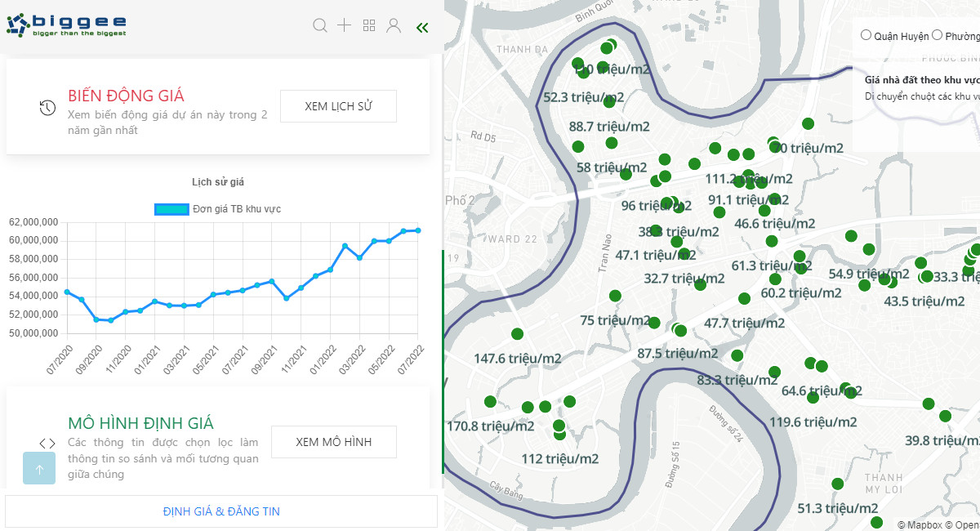Click the 11/2021 x-axis label
The width and height of the screenshot is (980, 531).
(x=293, y=359)
